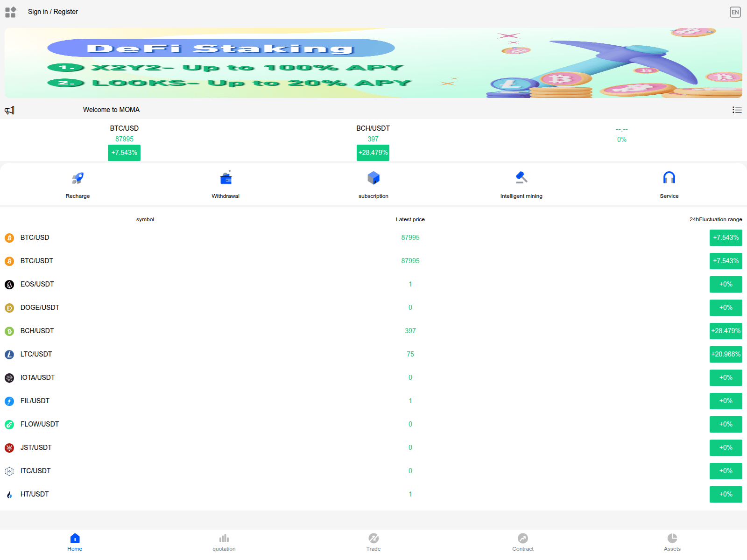
Task: Click the EOS coin icon
Action: (x=9, y=285)
